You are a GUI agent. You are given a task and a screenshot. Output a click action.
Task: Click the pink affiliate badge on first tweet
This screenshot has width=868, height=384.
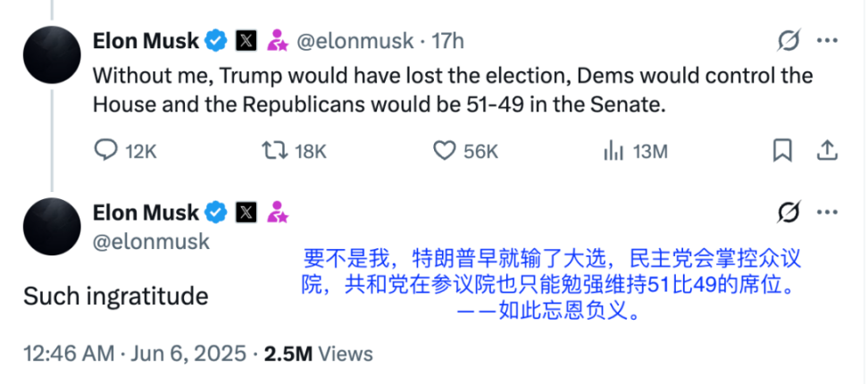click(278, 41)
